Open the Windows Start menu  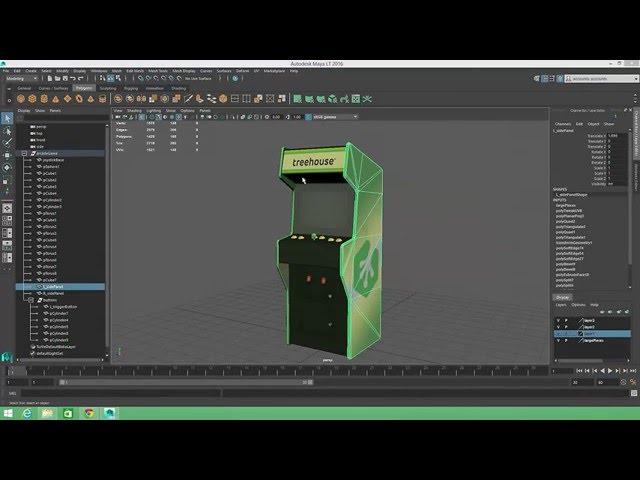click(8, 413)
